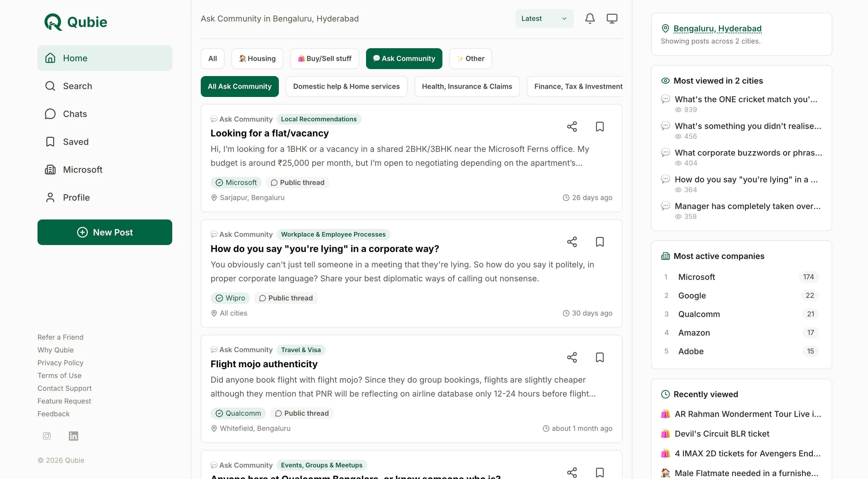
Task: Open the LinkedIn icon in sidebar footer
Action: pos(73,436)
